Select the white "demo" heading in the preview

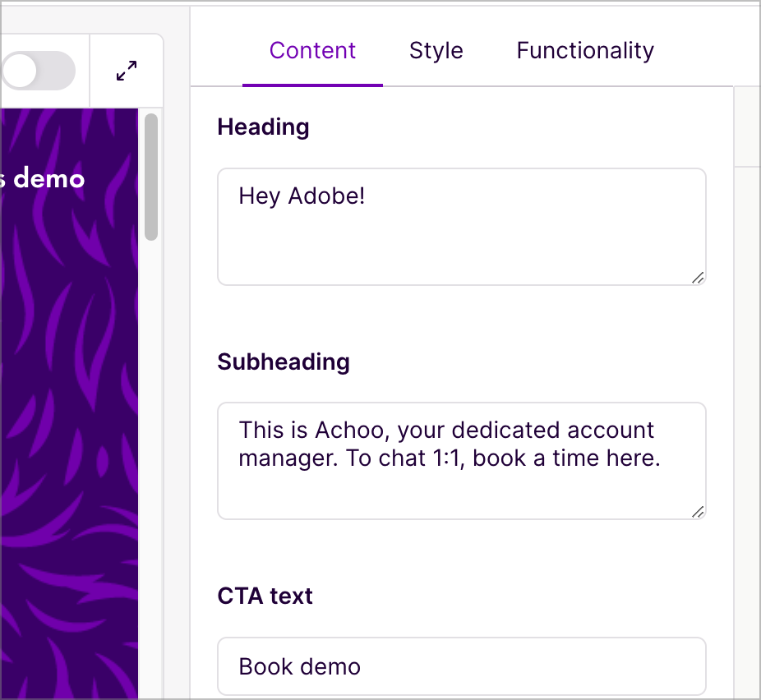(48, 178)
